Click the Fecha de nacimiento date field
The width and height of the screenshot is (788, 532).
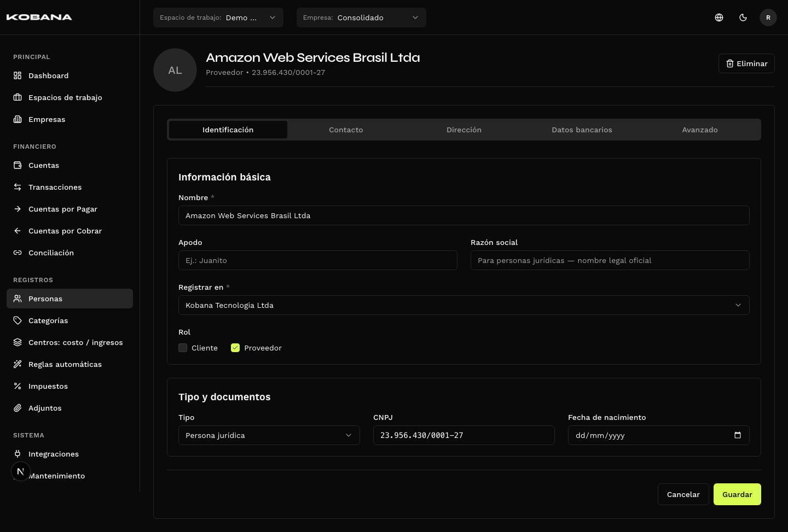(x=659, y=435)
